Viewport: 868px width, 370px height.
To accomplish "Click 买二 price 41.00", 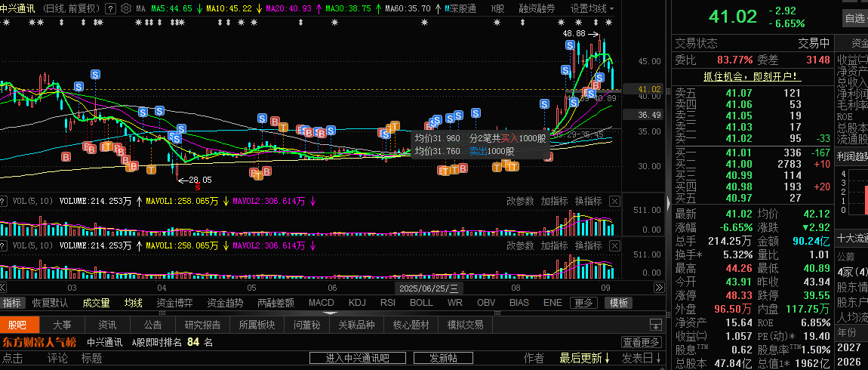I will [x=738, y=164].
